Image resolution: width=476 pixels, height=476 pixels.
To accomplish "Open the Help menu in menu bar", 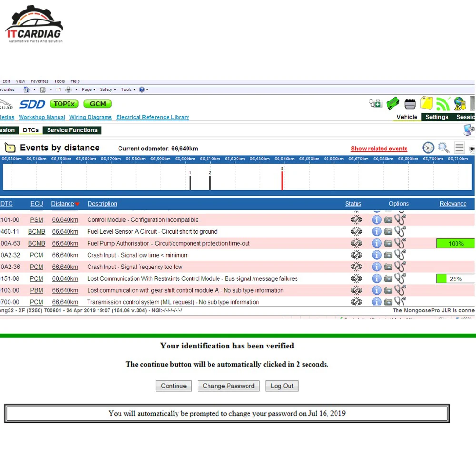I will pyautogui.click(x=75, y=81).
